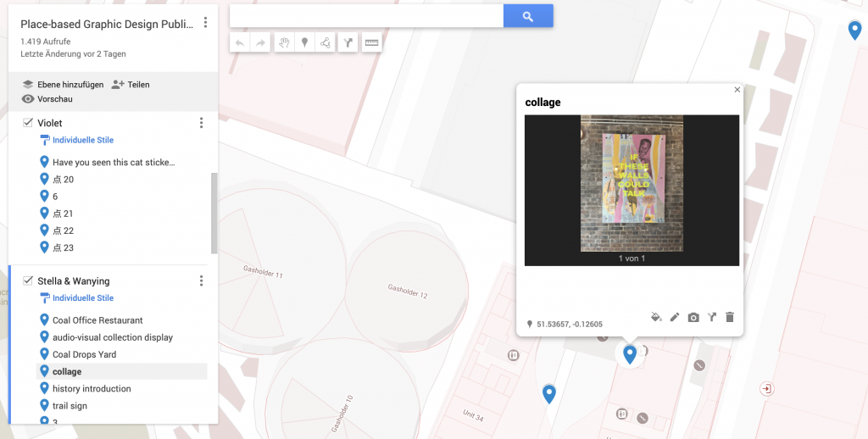Select the measure distance ruler tool

[x=371, y=42]
